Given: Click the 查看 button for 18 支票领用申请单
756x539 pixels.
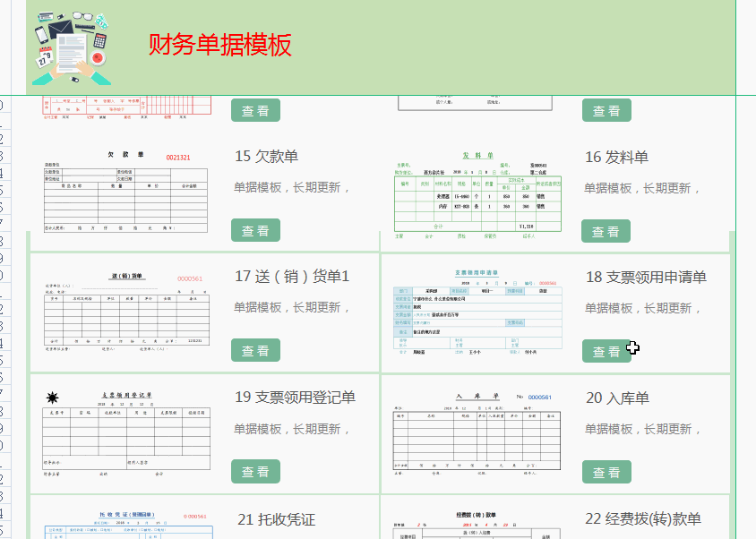Looking at the screenshot, I should 606,350.
